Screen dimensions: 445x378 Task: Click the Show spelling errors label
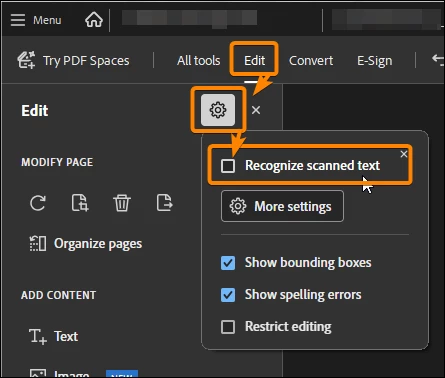[303, 295]
